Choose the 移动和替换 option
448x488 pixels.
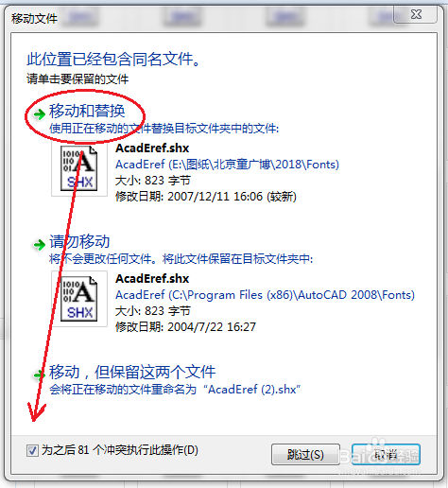tap(87, 111)
